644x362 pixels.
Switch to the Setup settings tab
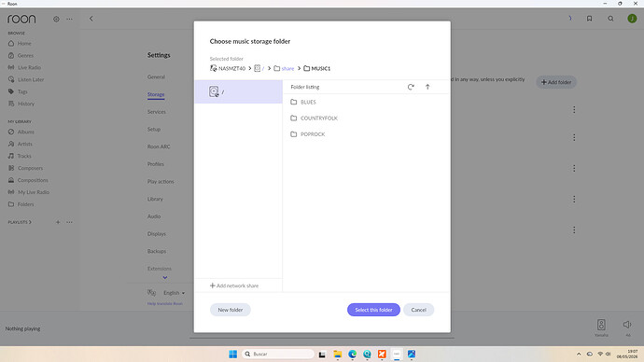pyautogui.click(x=154, y=130)
